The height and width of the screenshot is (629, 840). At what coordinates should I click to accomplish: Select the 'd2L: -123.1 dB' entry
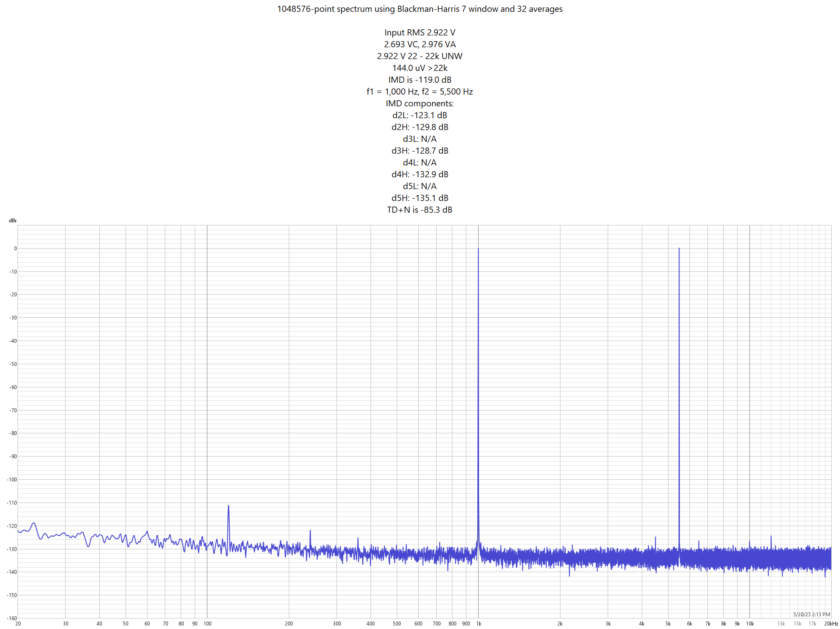[420, 116]
